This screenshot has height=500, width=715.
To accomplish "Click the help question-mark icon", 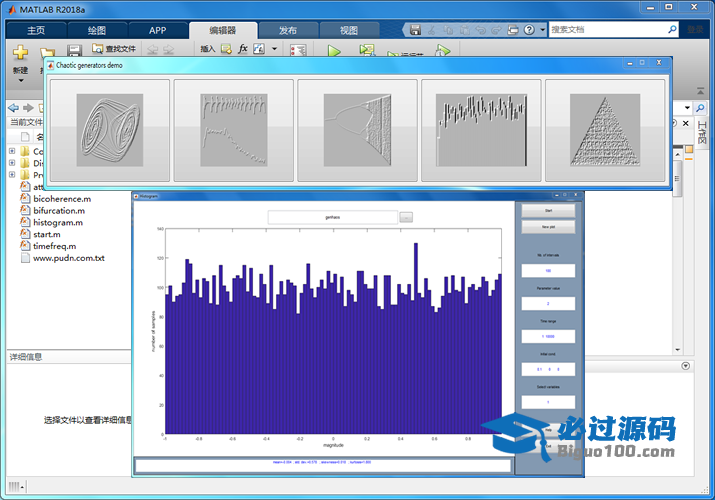I will coord(529,30).
